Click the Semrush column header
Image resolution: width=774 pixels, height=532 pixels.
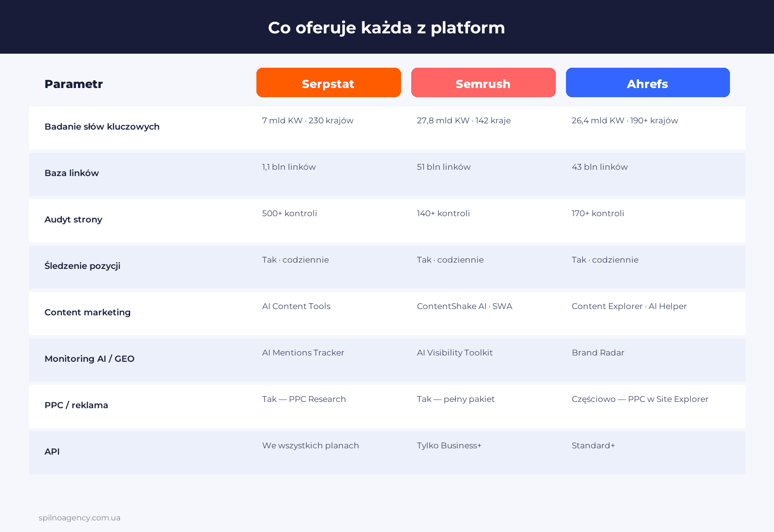(x=483, y=83)
